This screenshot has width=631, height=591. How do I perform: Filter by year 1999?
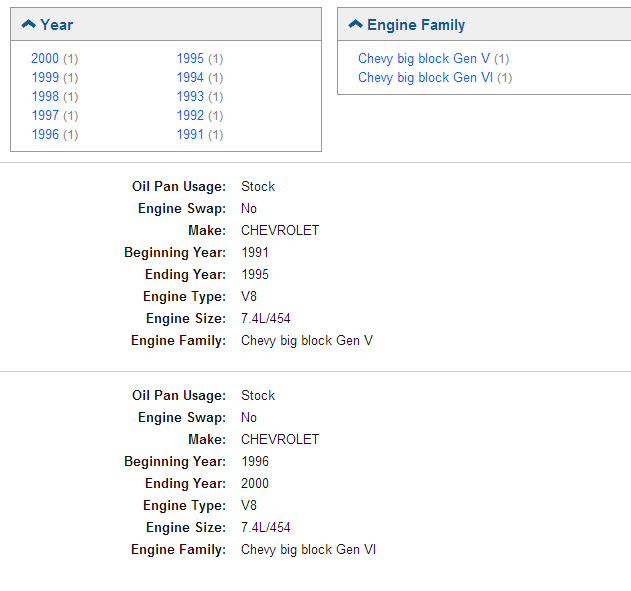click(x=45, y=77)
